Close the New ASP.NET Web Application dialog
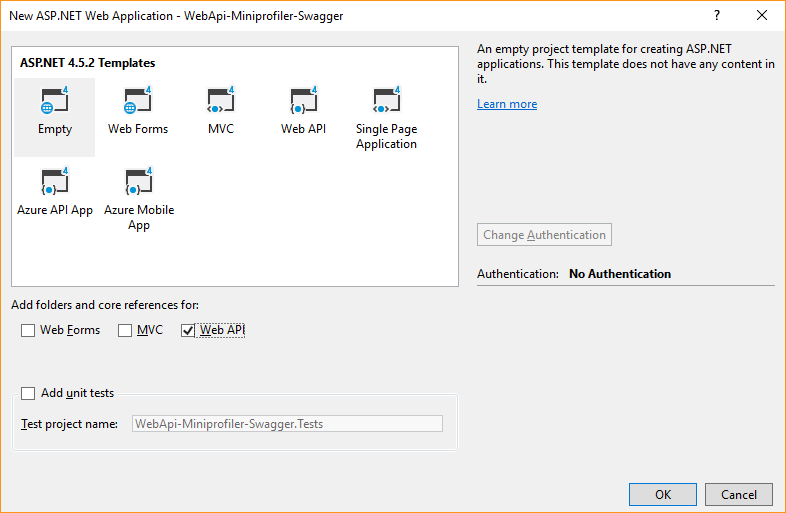Screen dimensions: 786x513 coord(762,16)
